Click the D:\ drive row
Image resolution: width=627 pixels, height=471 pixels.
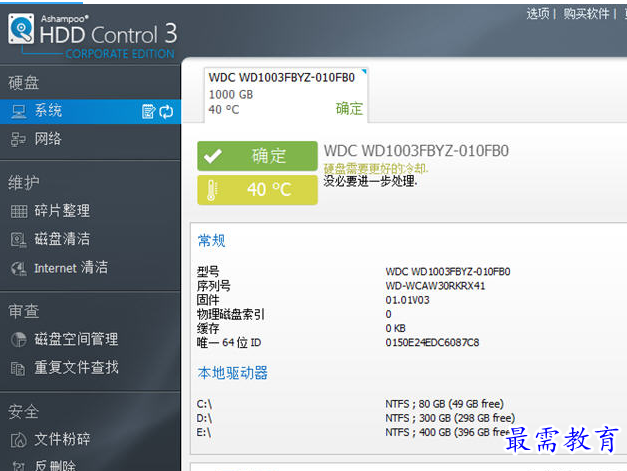pyautogui.click(x=356, y=418)
